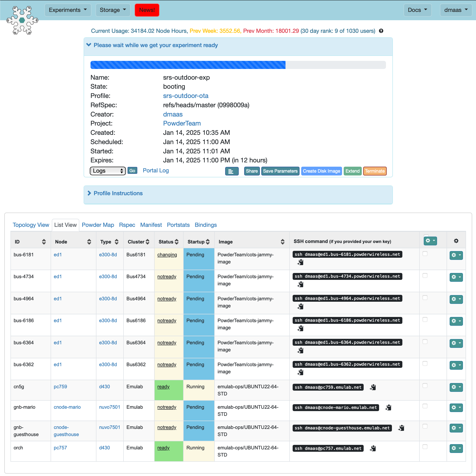Select the checkbox for bus-6186 row

(425, 320)
